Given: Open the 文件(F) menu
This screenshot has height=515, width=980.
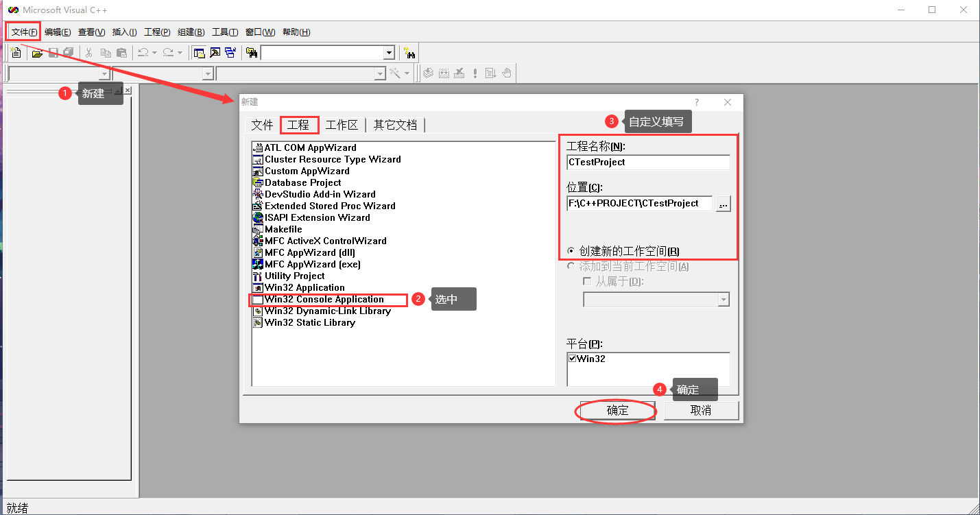Looking at the screenshot, I should (24, 32).
